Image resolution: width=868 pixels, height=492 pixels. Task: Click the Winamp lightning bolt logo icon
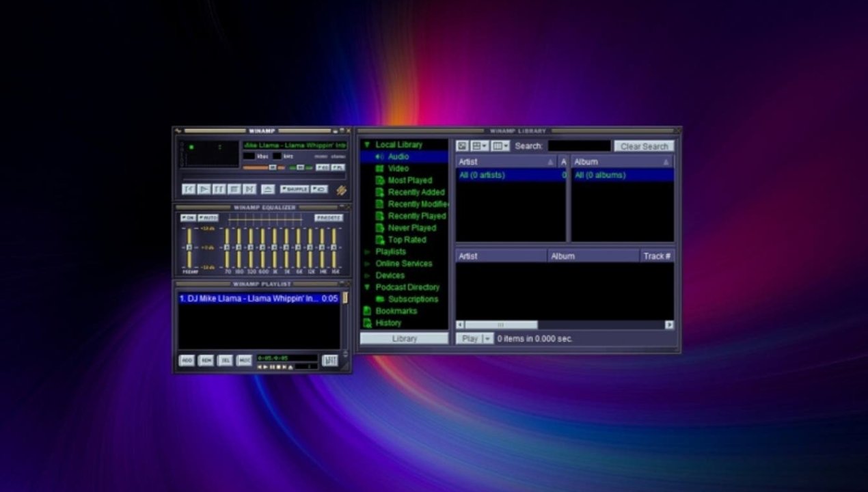341,190
